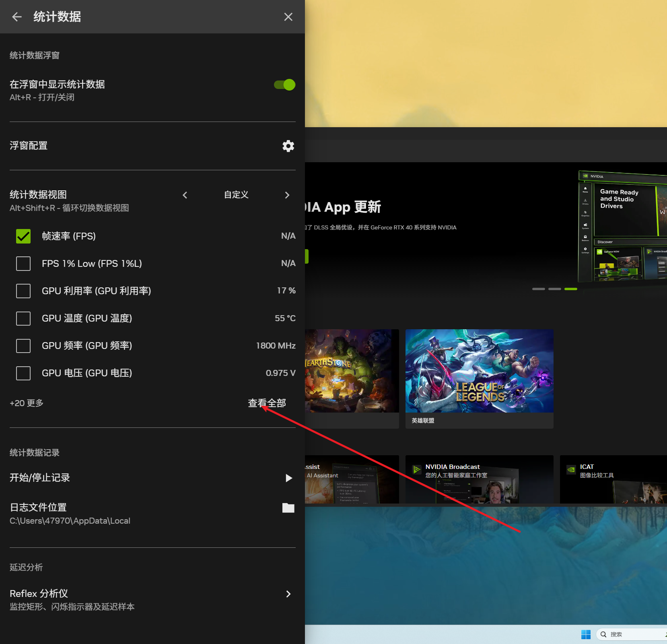The width and height of the screenshot is (667, 644).
Task: Open overlay configuration gear icon
Action: tap(288, 146)
